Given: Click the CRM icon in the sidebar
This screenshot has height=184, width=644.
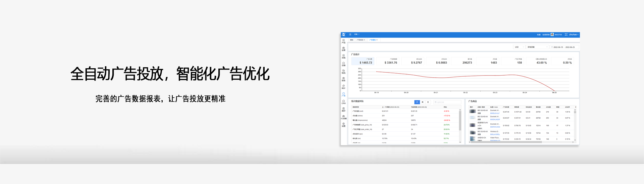Looking at the screenshot, I should tap(343, 102).
